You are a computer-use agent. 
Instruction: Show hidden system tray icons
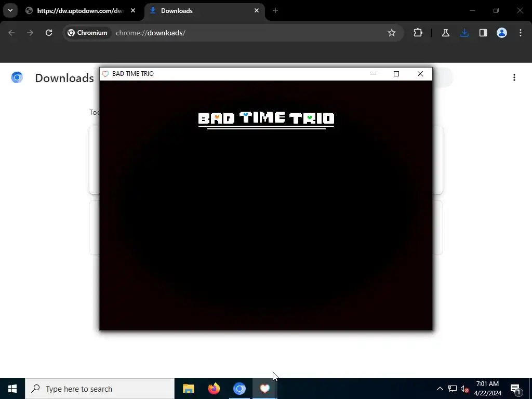point(440,389)
